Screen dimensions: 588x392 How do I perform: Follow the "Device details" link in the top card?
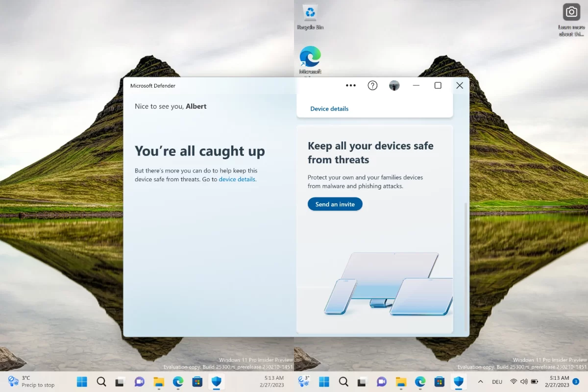329,109
